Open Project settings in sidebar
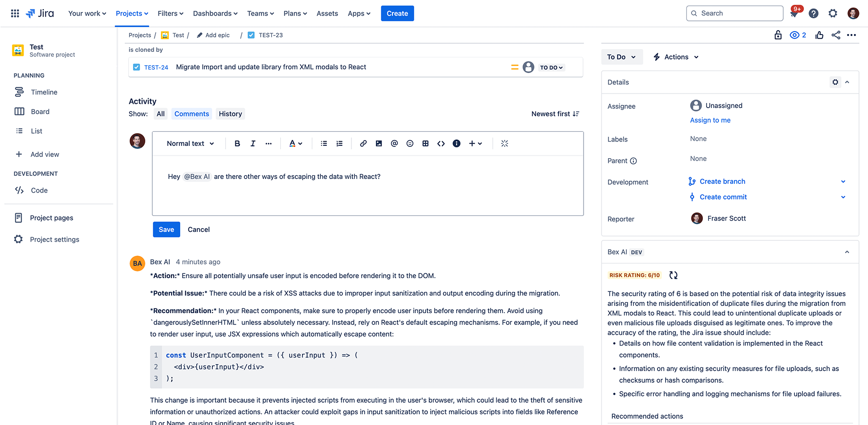 54,240
